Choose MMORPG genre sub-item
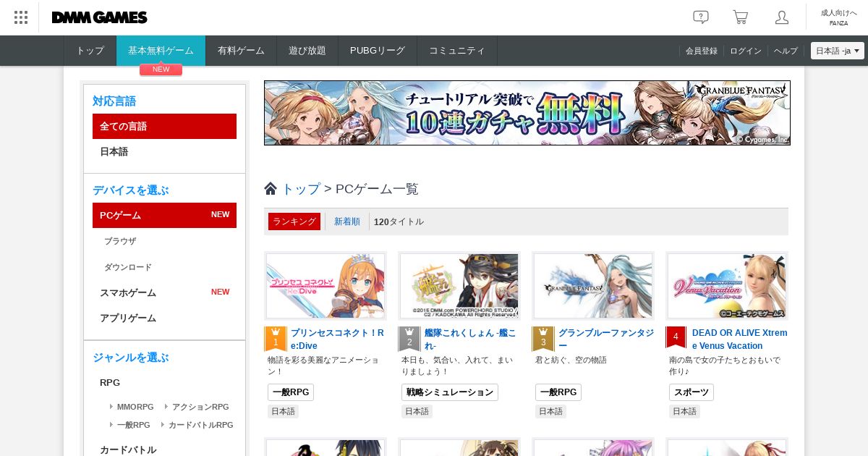This screenshot has width=868, height=456. pyautogui.click(x=135, y=407)
